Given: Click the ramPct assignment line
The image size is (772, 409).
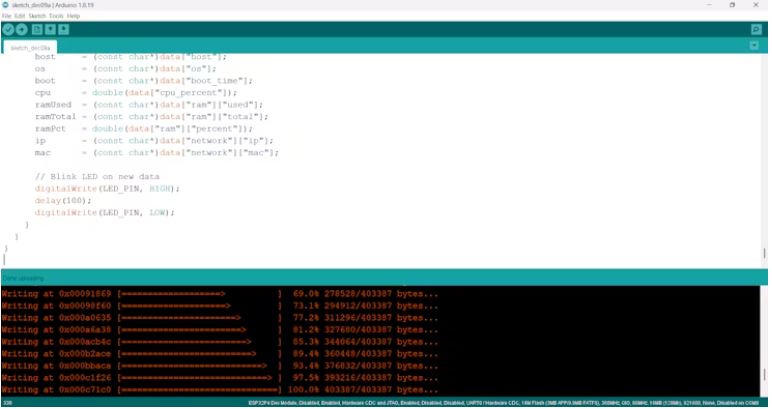Looking at the screenshot, I should pyautogui.click(x=143, y=129).
